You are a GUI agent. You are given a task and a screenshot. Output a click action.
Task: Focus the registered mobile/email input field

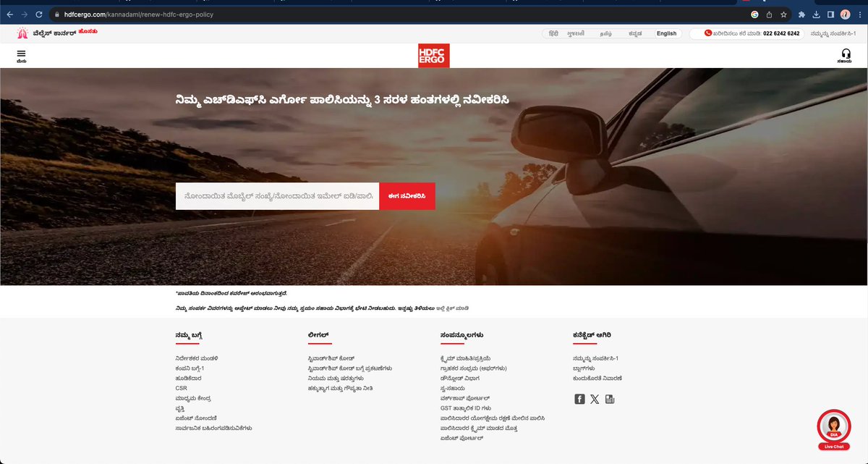point(277,195)
